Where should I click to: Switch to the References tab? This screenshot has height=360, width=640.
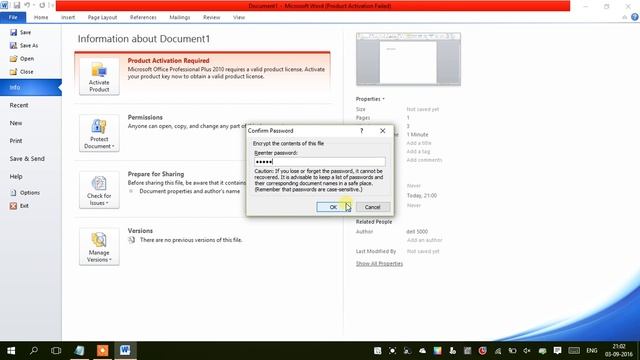[143, 17]
